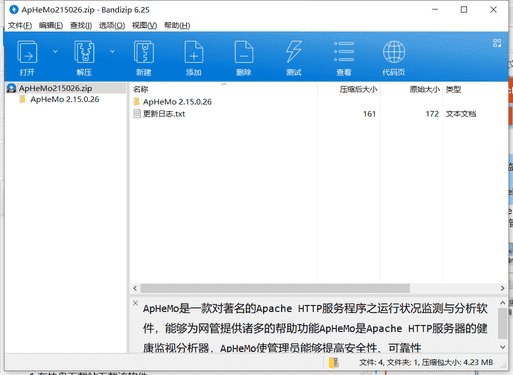Click the status bar file count text
Image resolution: width=513 pixels, height=375 pixels.
coord(426,362)
